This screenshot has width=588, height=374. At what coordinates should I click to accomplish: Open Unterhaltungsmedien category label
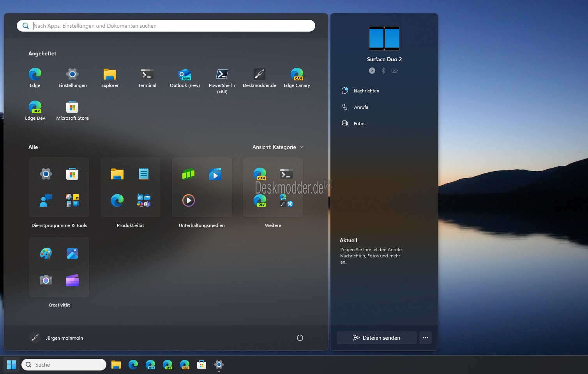(x=202, y=225)
